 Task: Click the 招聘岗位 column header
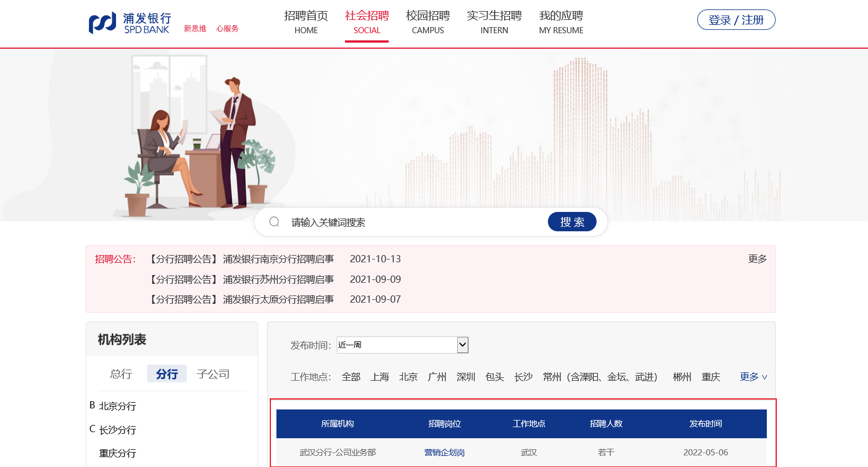pos(445,424)
